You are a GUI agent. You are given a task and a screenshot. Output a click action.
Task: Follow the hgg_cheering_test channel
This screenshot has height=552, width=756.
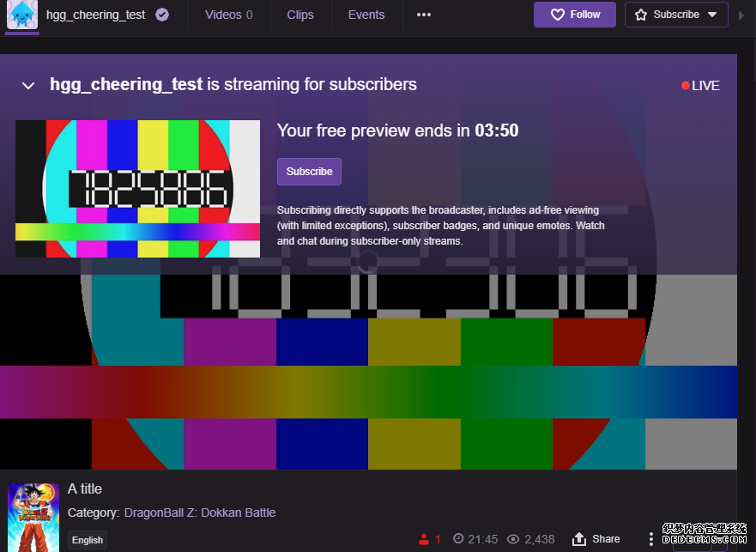click(574, 15)
